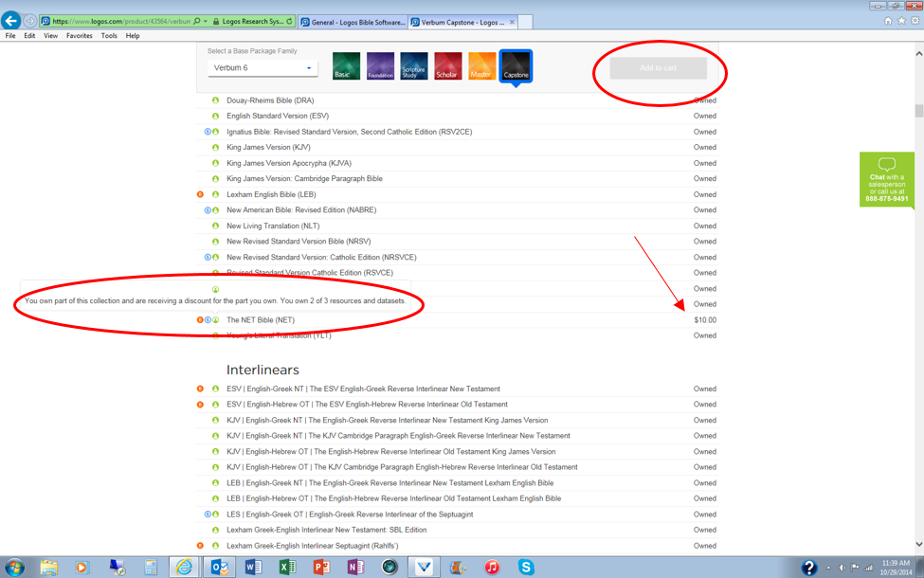
Task: Go back with the browser back arrow
Action: tap(10, 21)
